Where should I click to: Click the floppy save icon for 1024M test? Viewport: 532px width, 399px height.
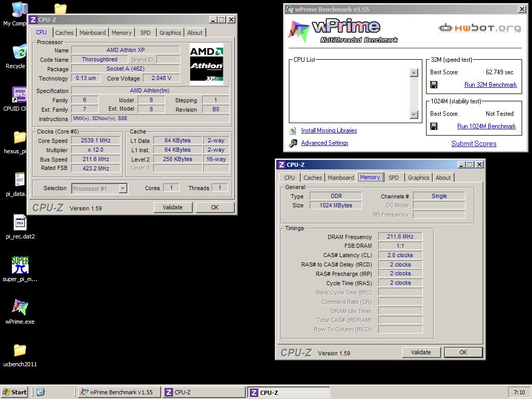click(x=434, y=126)
